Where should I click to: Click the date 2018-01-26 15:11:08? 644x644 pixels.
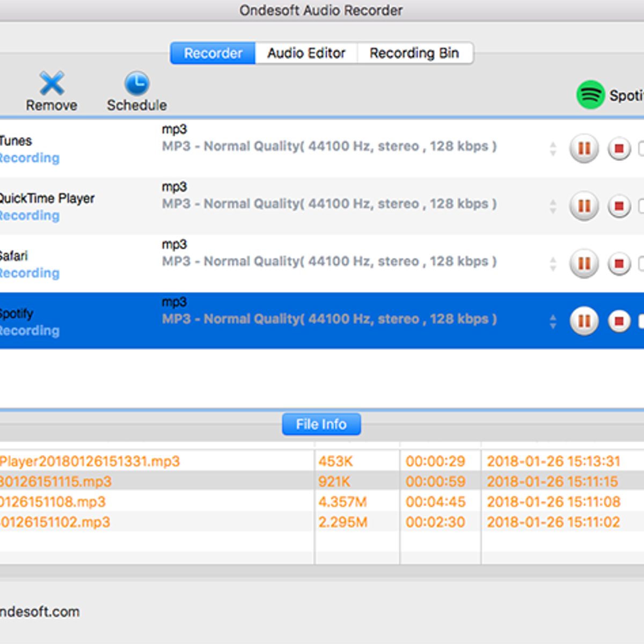coord(553,502)
